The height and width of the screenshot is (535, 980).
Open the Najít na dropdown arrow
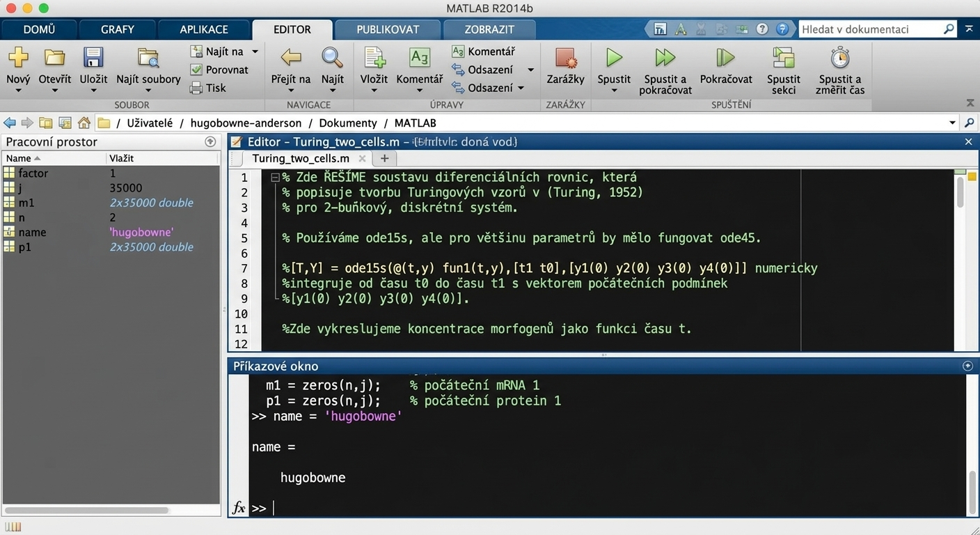pyautogui.click(x=255, y=52)
